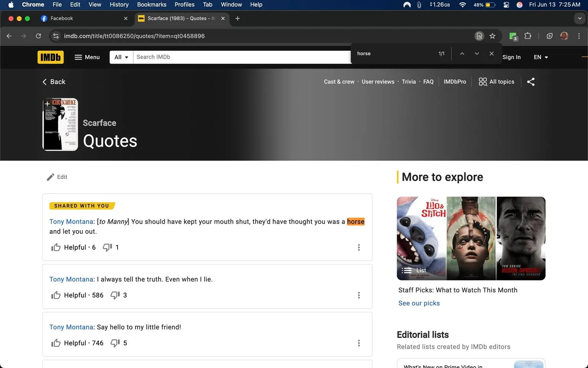The height and width of the screenshot is (368, 588).
Task: Open the three-dot menu on the first quote
Action: click(359, 247)
